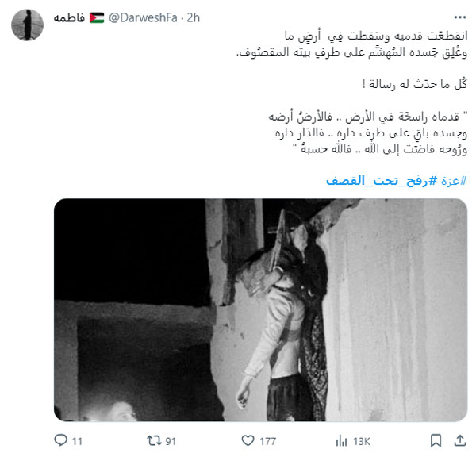Click the 2h timestamp link
The width and height of the screenshot is (476, 453).
194,18
